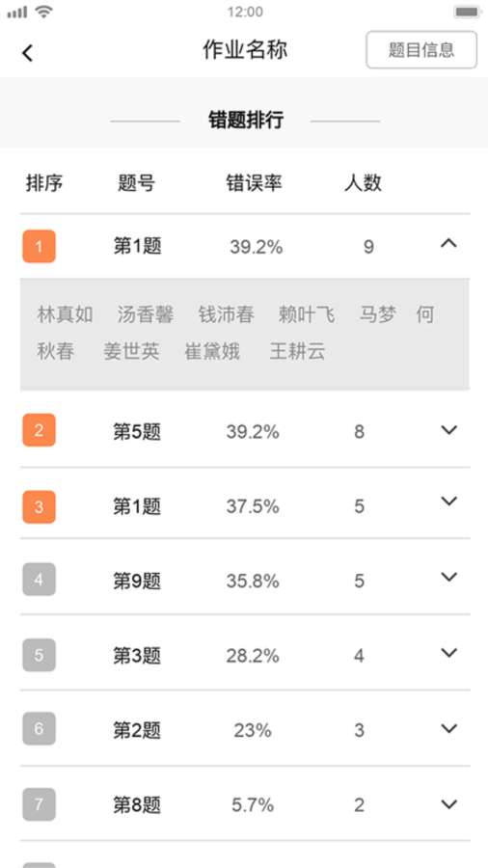Sort by 错误率 column header
The image size is (488, 868).
click(254, 183)
